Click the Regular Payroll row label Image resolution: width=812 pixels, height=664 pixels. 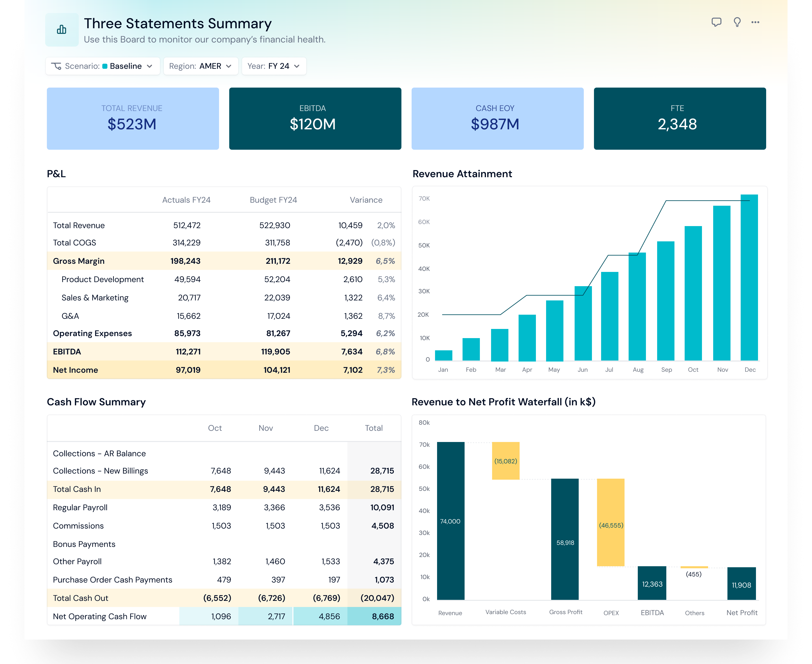[x=80, y=508]
